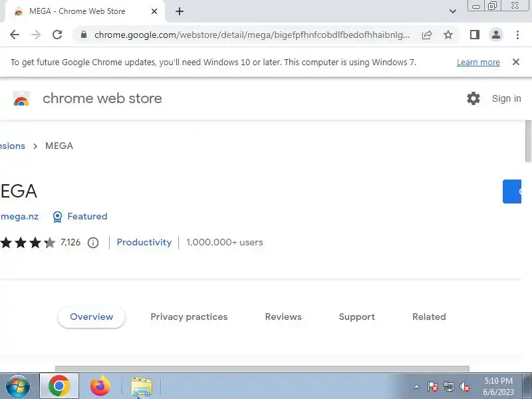Click the address bar URL

pyautogui.click(x=252, y=35)
